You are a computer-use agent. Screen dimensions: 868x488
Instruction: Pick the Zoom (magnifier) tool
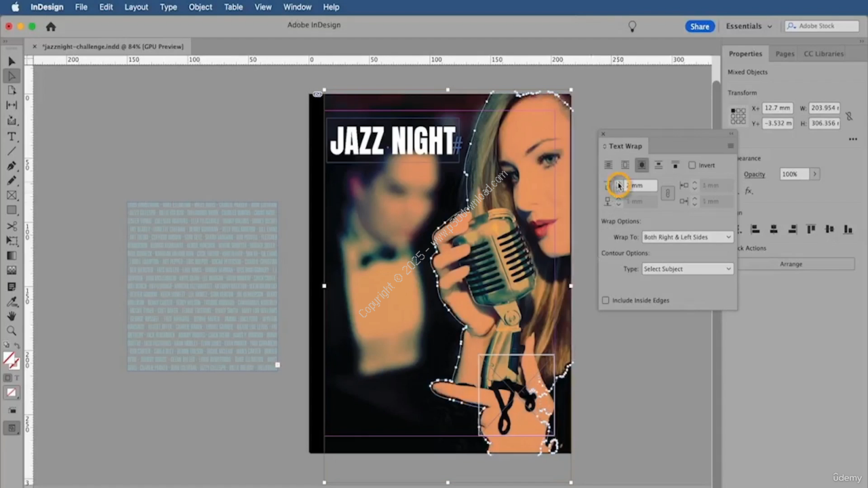tap(12, 331)
